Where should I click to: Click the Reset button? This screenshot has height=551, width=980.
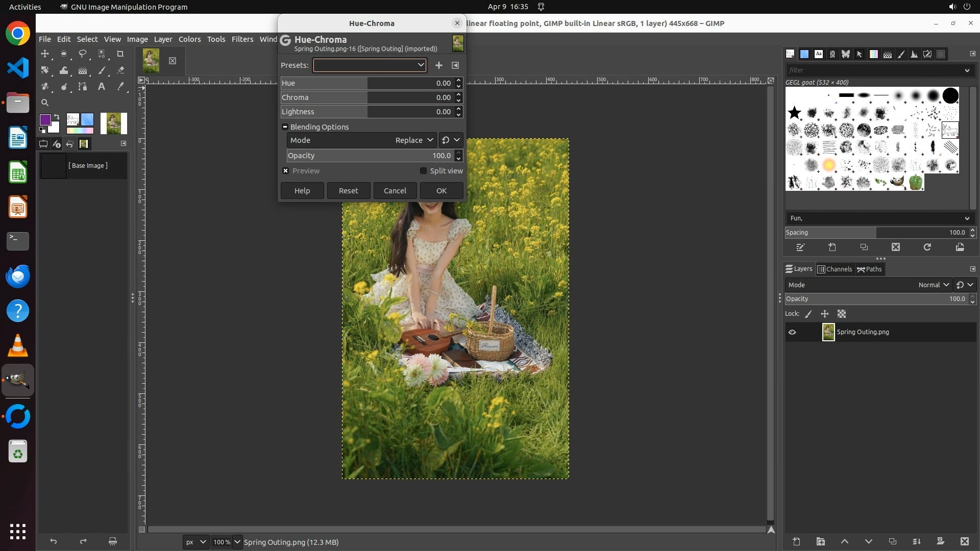[349, 191]
